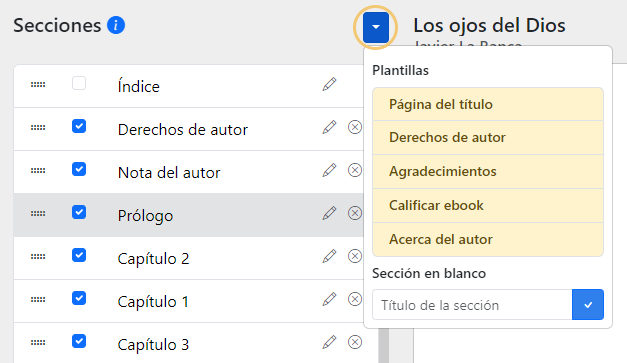Select the Nota del autor section name
Viewport: 627px width, 363px height.
pos(169,173)
